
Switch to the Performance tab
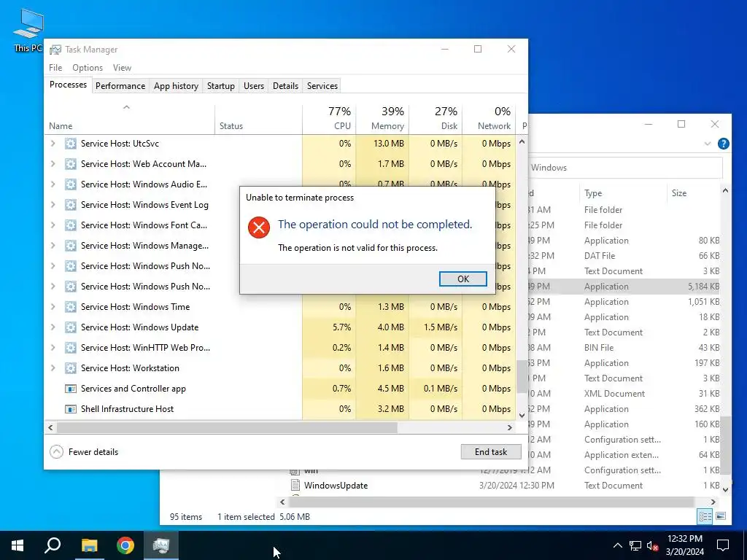pos(120,86)
